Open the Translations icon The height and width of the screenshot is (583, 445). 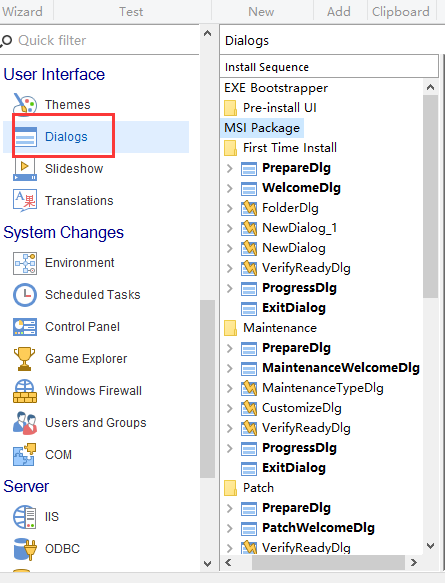pos(25,201)
